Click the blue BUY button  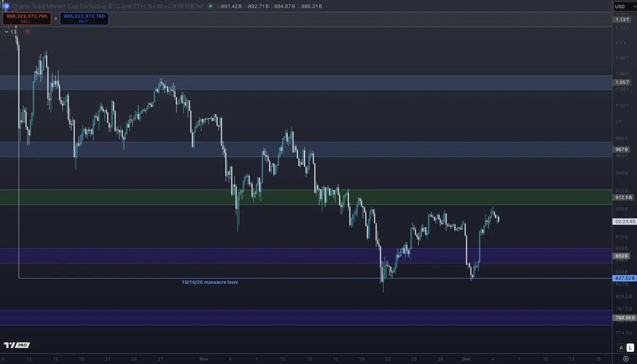point(84,19)
